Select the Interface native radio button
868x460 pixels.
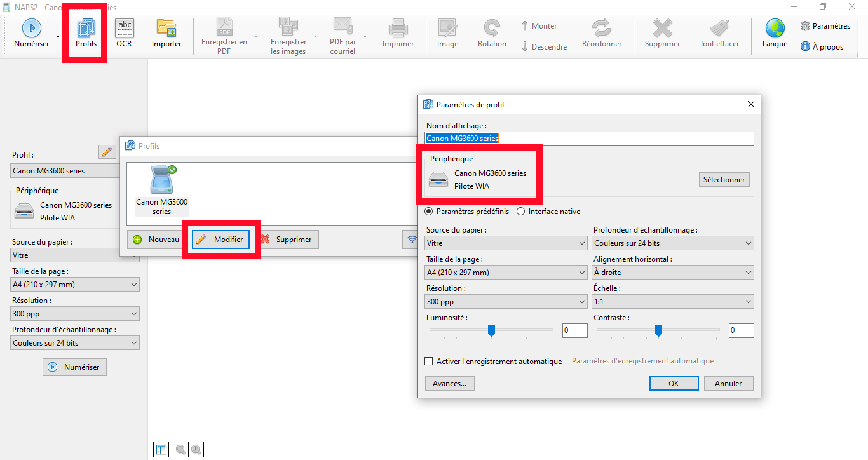point(521,212)
